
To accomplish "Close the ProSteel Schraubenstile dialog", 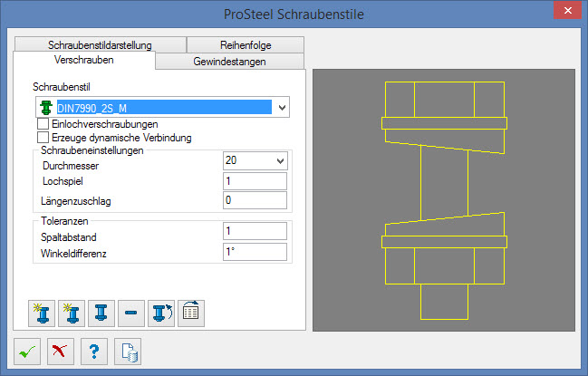I will pyautogui.click(x=568, y=11).
